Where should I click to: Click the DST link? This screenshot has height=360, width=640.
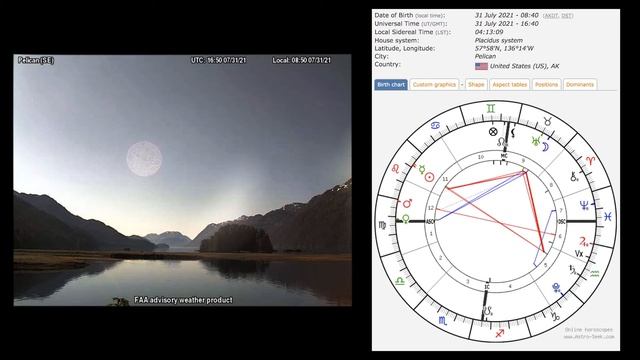[567, 16]
